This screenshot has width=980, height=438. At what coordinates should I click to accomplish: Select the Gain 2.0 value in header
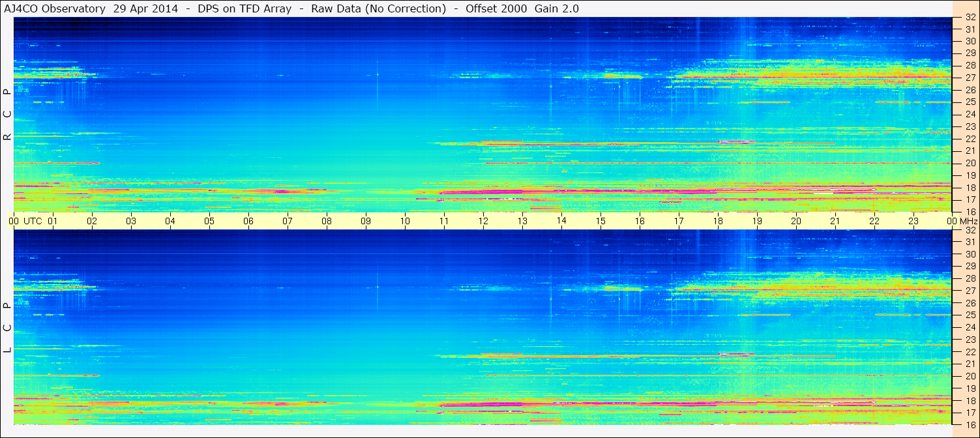tap(556, 8)
